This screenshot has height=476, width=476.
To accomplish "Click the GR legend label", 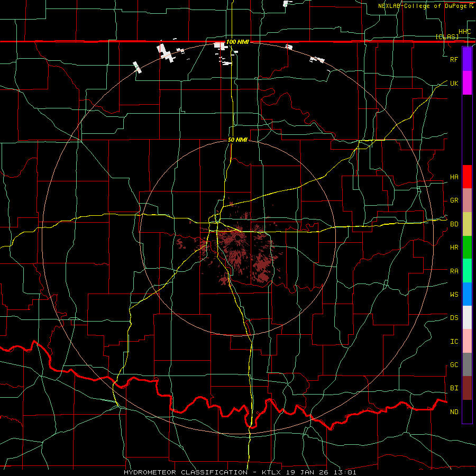I will click(x=454, y=200).
